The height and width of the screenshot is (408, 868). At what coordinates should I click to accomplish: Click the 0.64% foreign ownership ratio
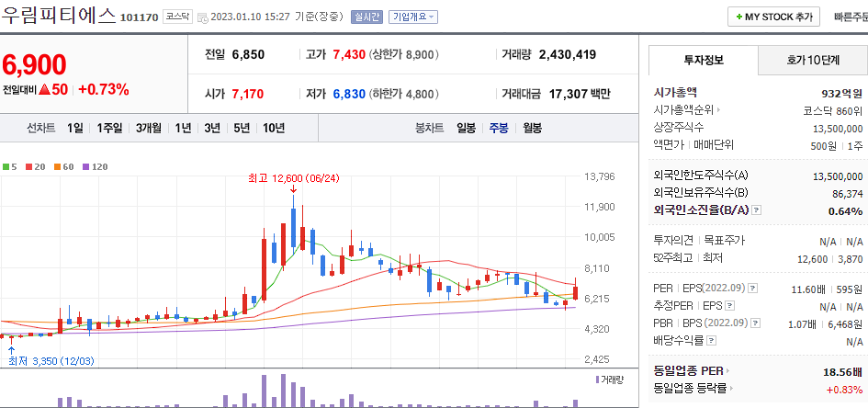click(x=845, y=211)
